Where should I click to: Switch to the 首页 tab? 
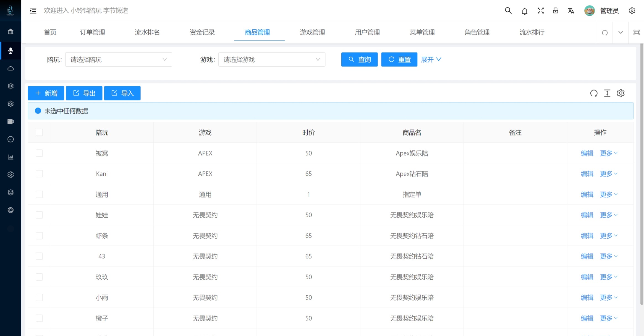(x=50, y=32)
